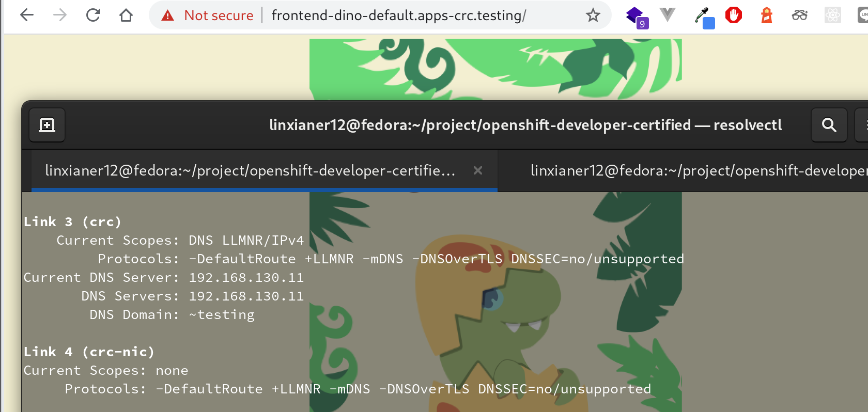Click the 'DNS Domain: ~testing' line
Screen dimensions: 868x412
172,315
